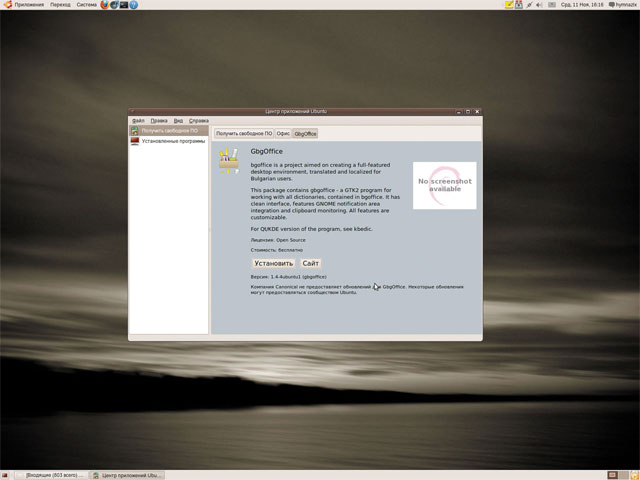Minimize the "Центр приложений Ubuntu" window

pos(459,111)
